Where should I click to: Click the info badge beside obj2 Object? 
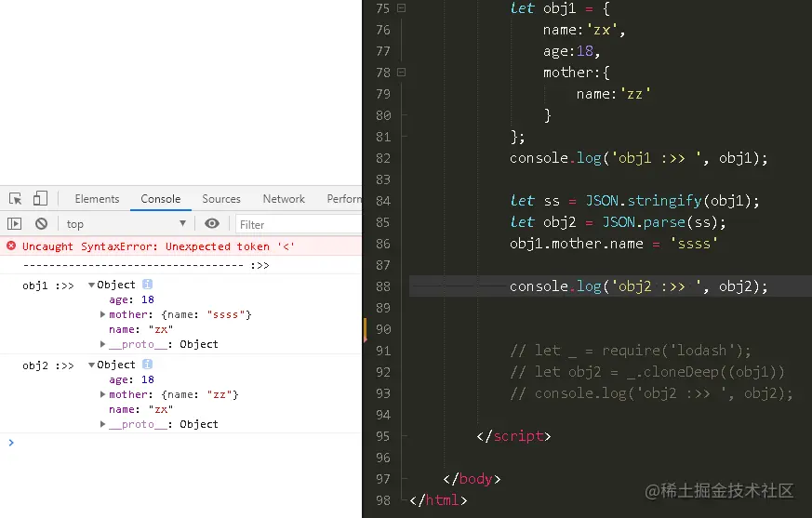click(x=148, y=365)
